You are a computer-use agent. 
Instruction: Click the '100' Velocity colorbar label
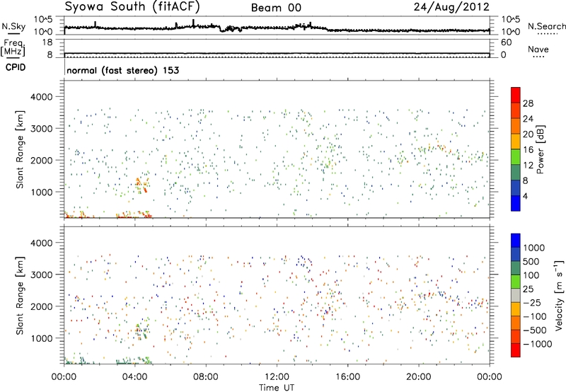pyautogui.click(x=531, y=275)
